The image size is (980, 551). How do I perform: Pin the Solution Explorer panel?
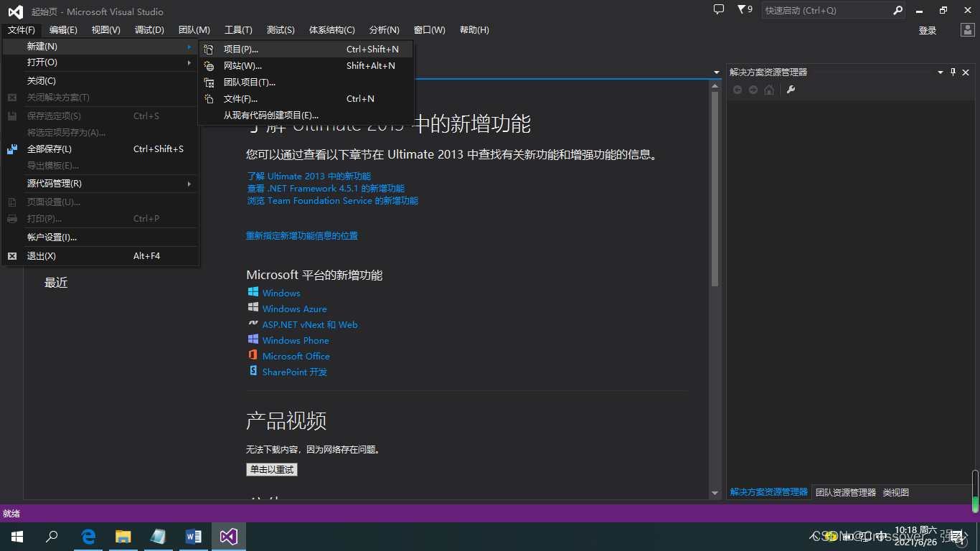953,72
